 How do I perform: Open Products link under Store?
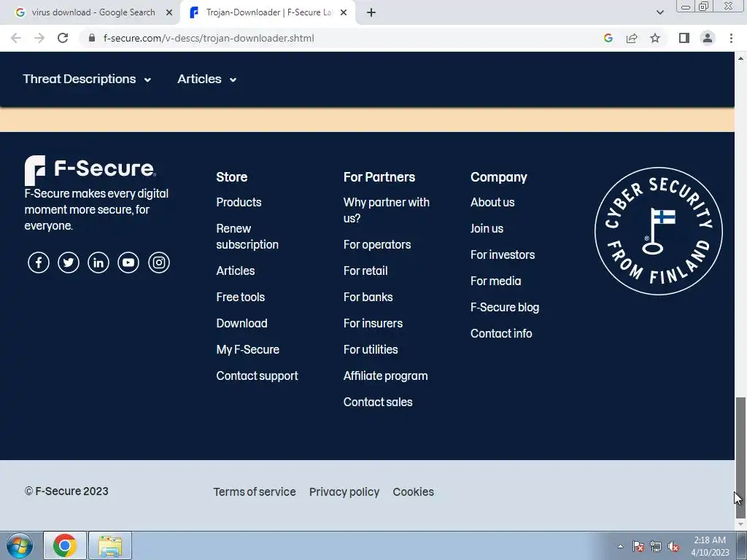point(239,203)
